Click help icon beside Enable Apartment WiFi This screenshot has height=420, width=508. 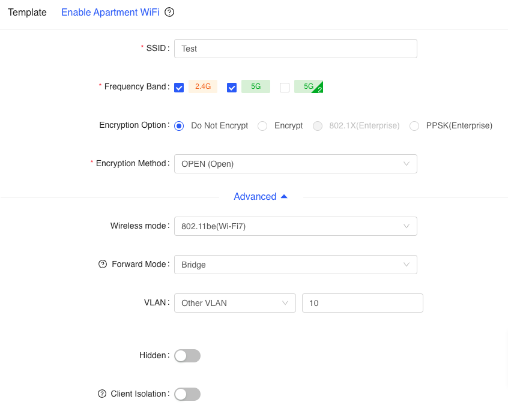pyautogui.click(x=169, y=13)
